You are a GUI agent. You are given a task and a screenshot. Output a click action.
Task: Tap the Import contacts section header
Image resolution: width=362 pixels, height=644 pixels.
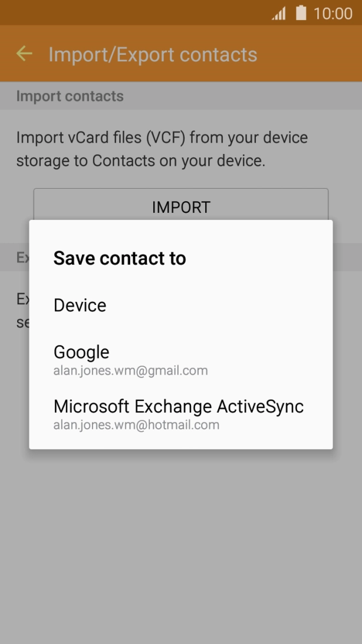70,96
